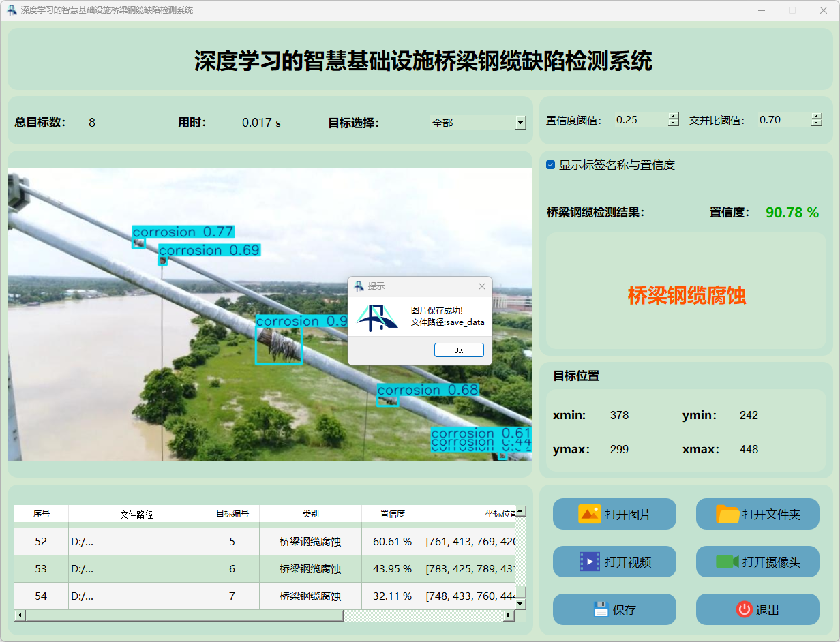840x642 pixels.
Task: Click the camera icon on 打开摄像头
Action: click(727, 562)
